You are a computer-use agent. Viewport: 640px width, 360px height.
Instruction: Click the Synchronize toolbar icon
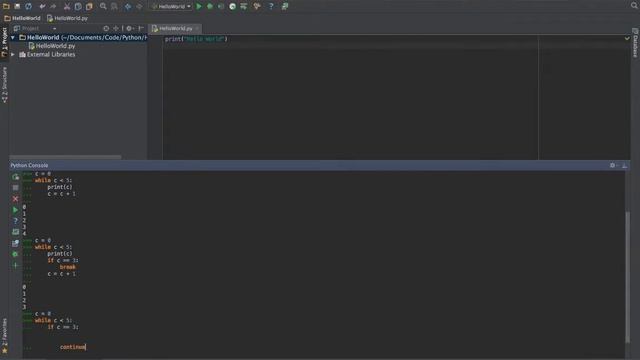[29, 7]
